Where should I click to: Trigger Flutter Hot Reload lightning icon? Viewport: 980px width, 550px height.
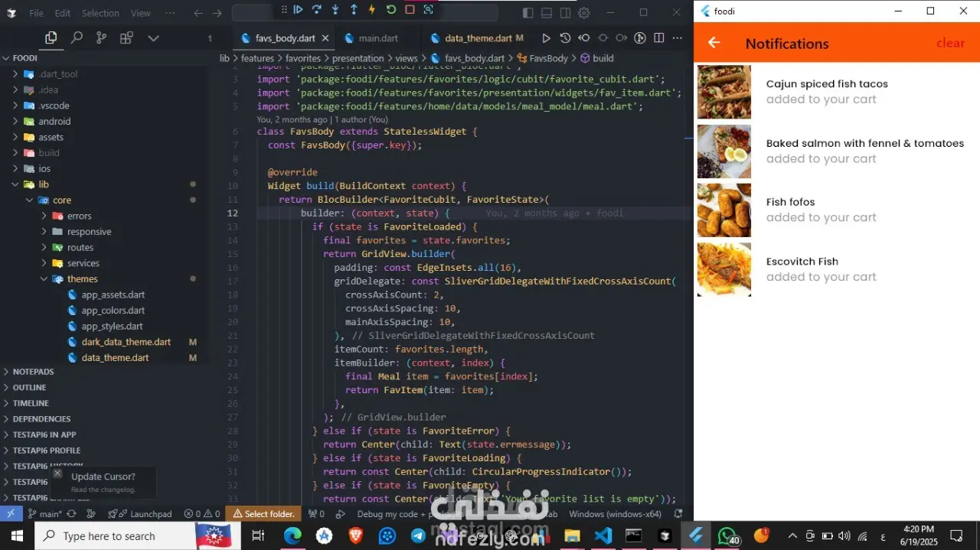[372, 10]
